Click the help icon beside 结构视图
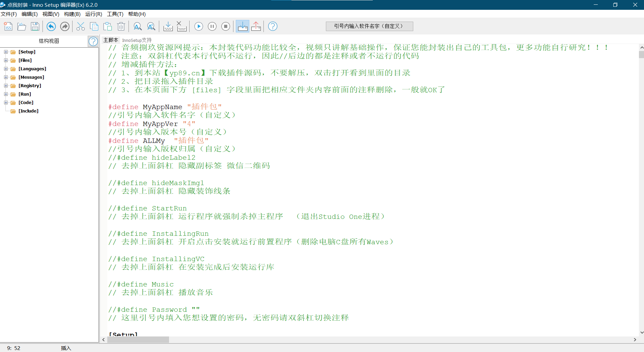 (x=93, y=41)
